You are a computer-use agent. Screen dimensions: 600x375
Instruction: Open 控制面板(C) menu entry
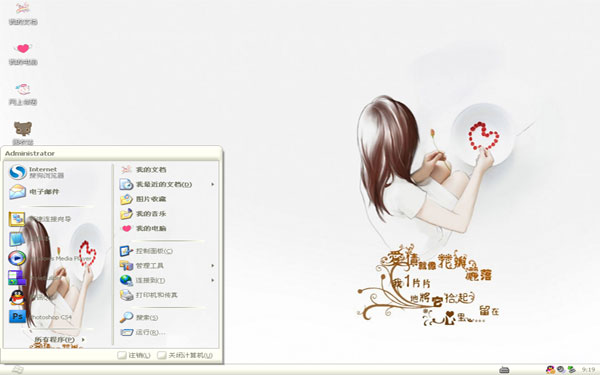click(x=146, y=251)
